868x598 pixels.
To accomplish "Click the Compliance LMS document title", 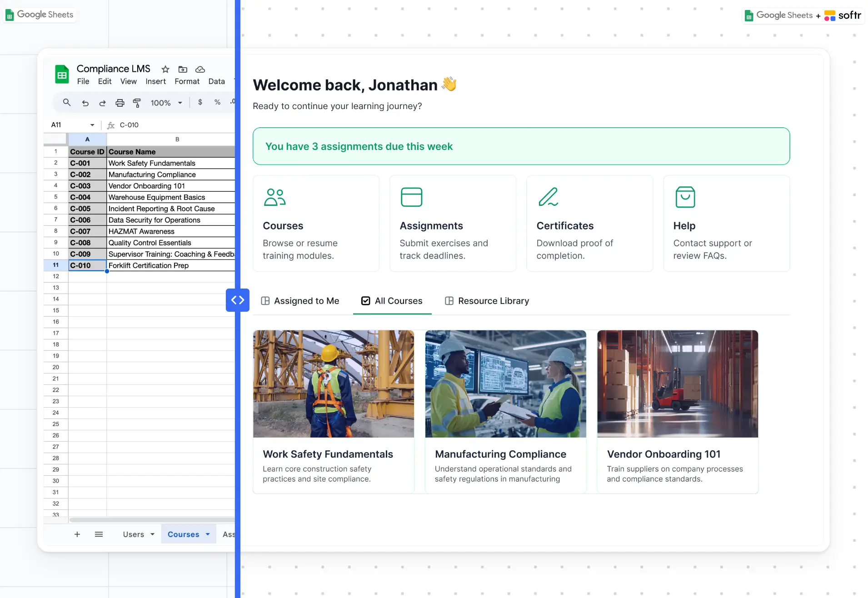I will [113, 69].
